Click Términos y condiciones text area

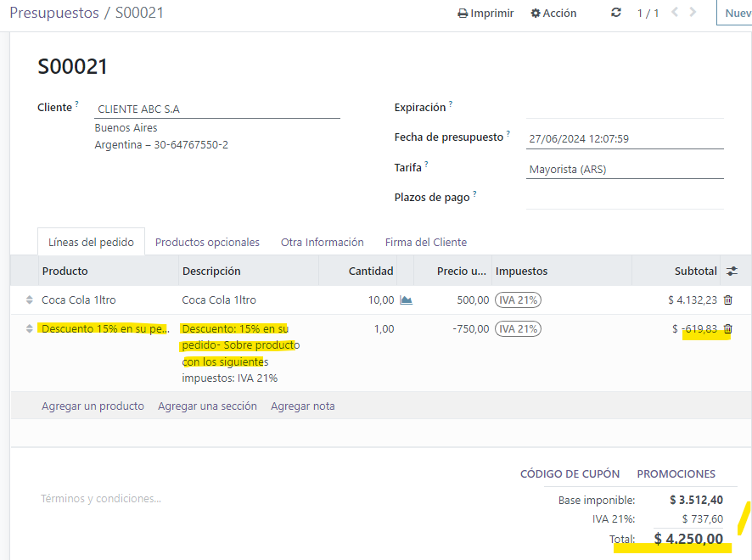[x=101, y=499]
